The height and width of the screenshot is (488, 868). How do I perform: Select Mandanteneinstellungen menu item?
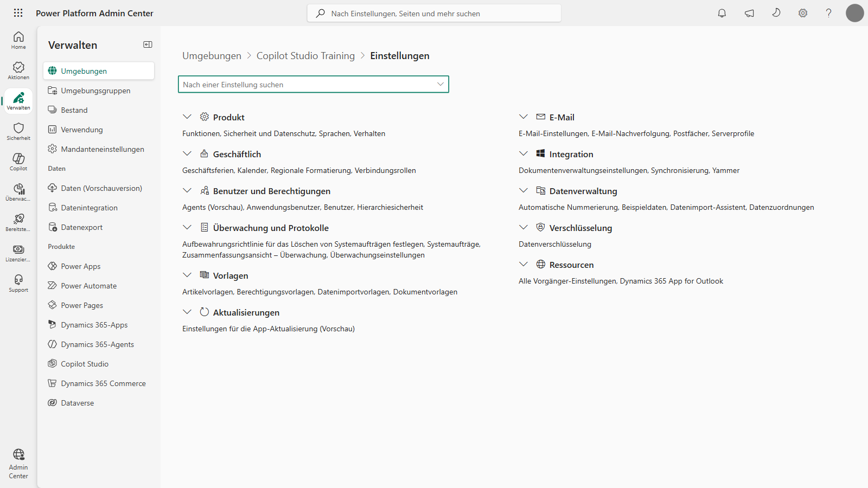[x=99, y=149]
